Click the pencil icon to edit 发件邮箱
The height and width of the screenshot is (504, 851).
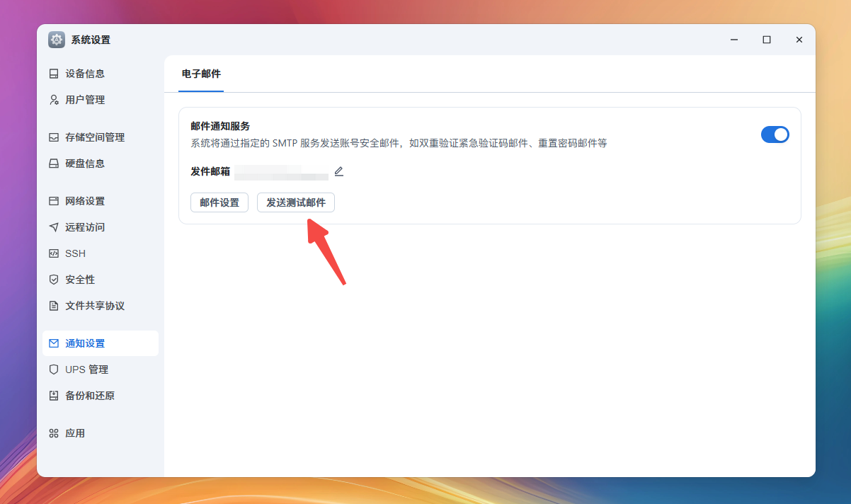(x=338, y=171)
